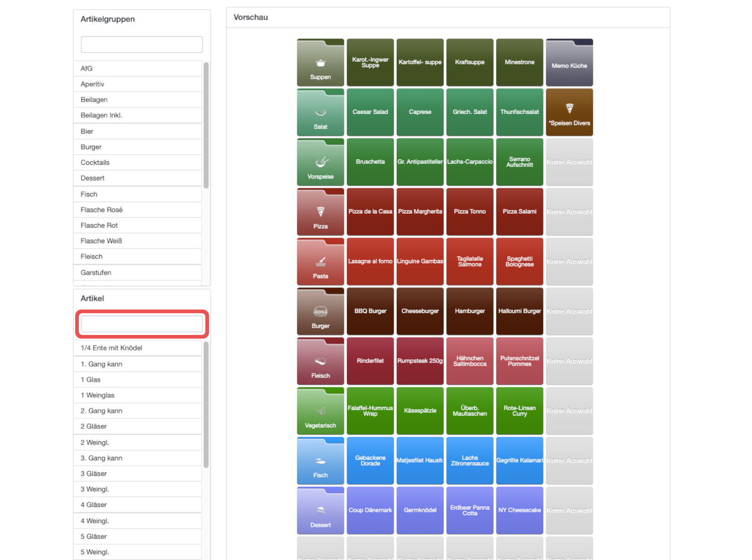
Task: Open the Salat folder tile
Action: point(321,112)
